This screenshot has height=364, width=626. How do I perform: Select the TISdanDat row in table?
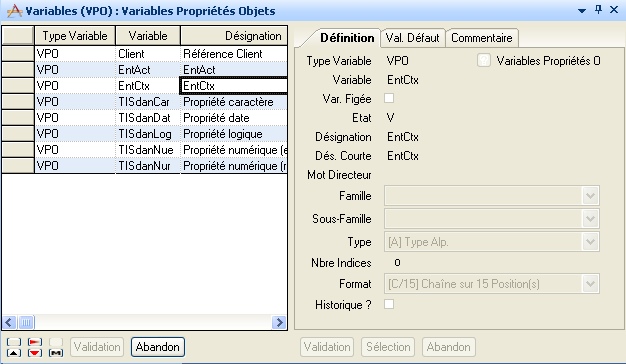pyautogui.click(x=144, y=118)
